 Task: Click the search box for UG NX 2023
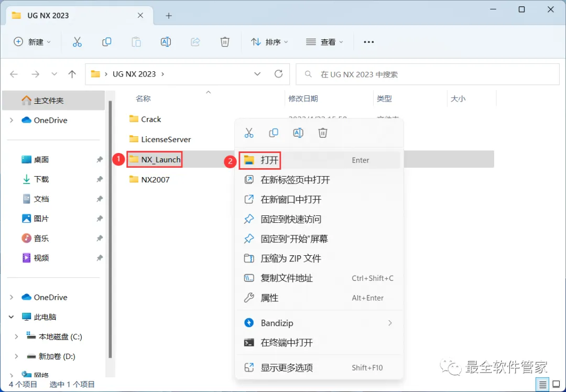click(x=428, y=74)
